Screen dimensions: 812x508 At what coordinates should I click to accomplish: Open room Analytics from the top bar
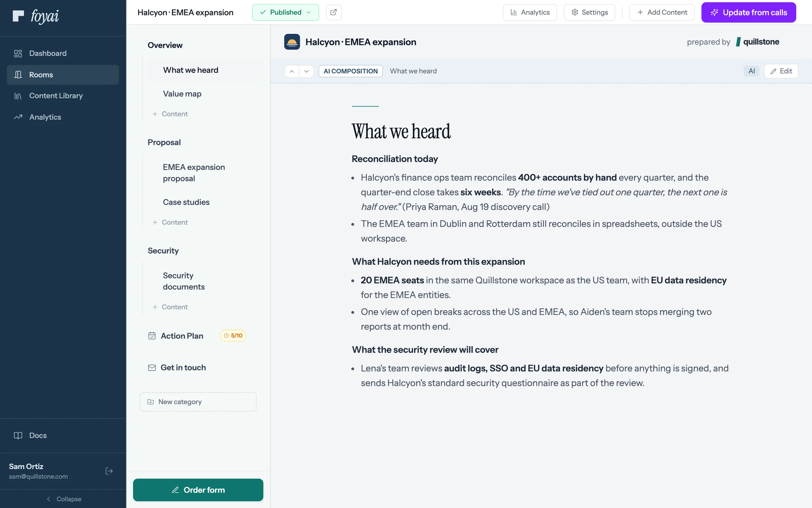[530, 12]
